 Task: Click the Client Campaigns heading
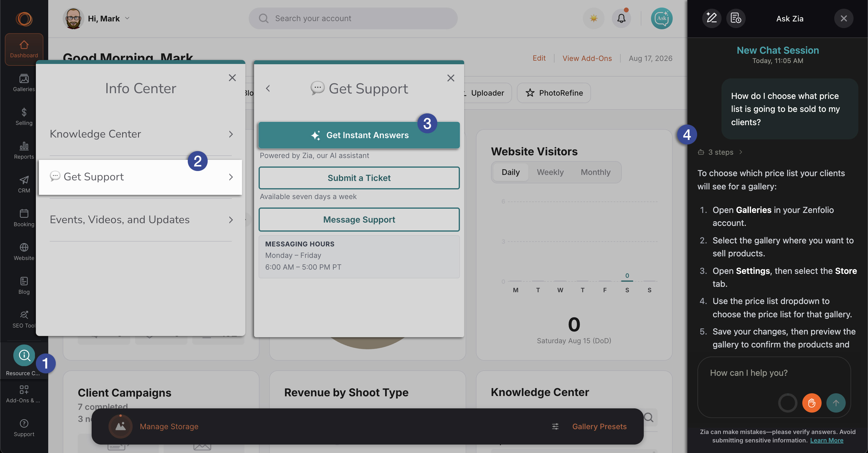pyautogui.click(x=124, y=392)
